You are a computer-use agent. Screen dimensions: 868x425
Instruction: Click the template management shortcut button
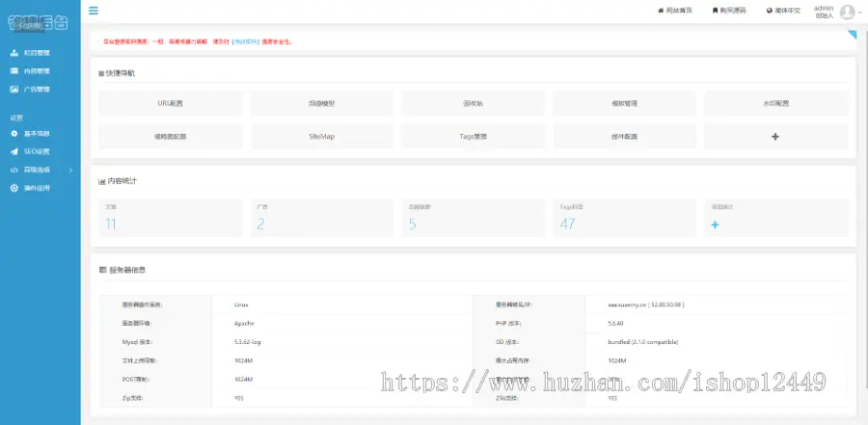pos(624,103)
